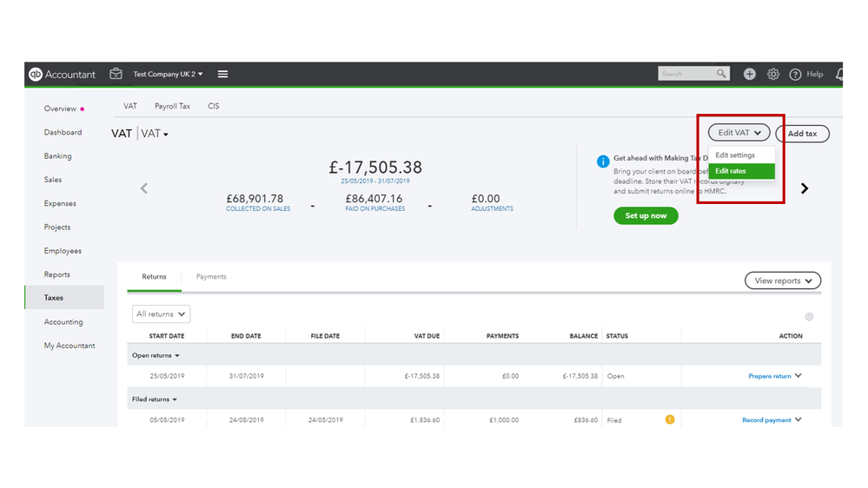Open Paid on Purchases link
Image resolution: width=868 pixels, height=488 pixels.
pyautogui.click(x=374, y=209)
